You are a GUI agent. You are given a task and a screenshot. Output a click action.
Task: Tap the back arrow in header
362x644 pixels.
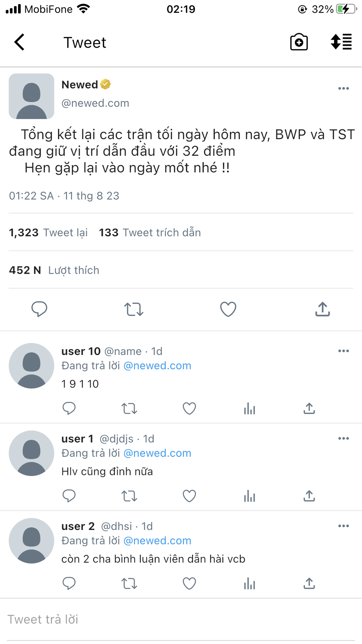[19, 42]
